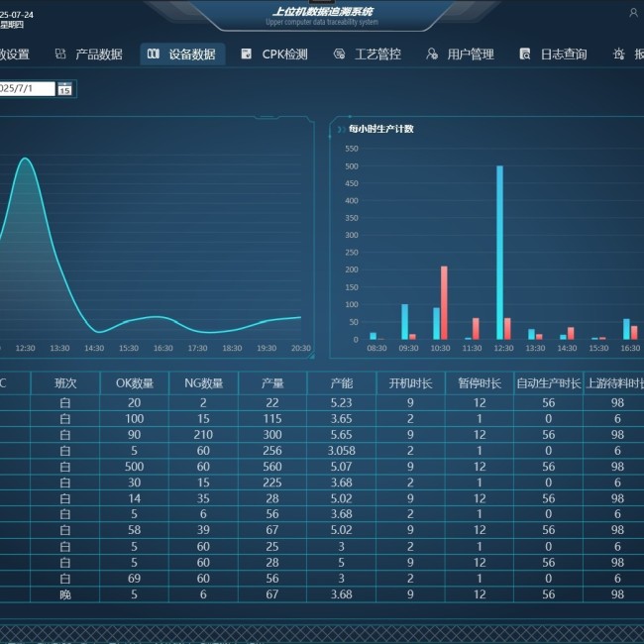Screen dimensions: 644x644
Task: Click the OK数量 cell showing 500
Action: [135, 467]
